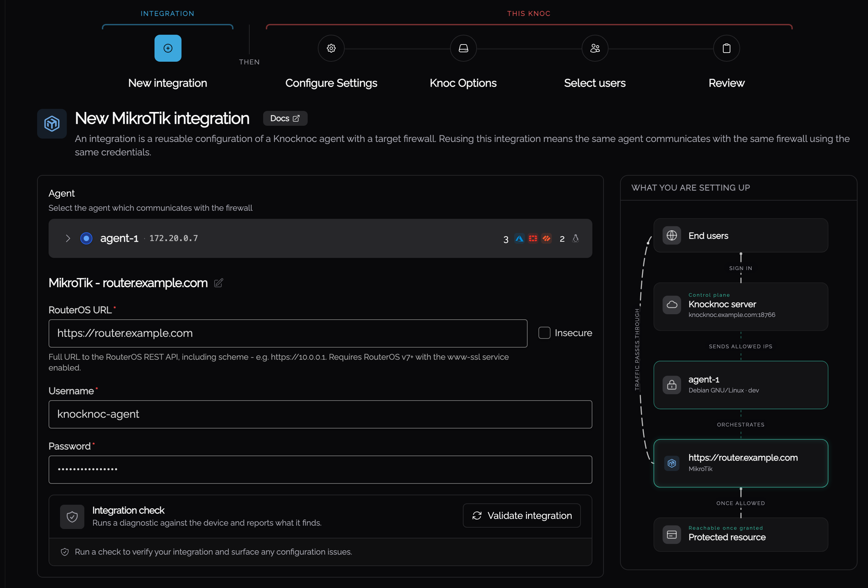
Task: Click the lock icon on the agent-1 diagram card
Action: click(x=672, y=385)
